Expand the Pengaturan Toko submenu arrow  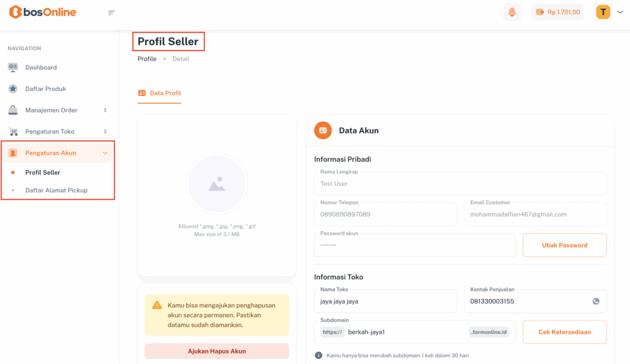point(105,132)
